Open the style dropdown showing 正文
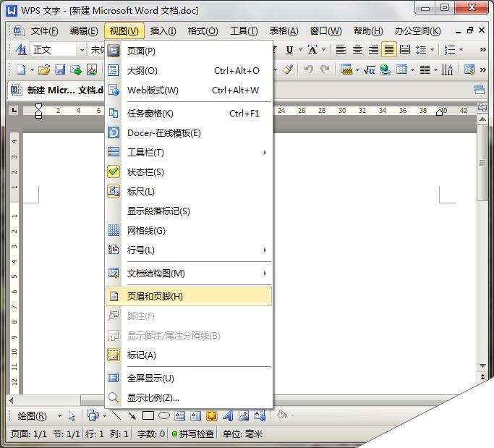The width and height of the screenshot is (494, 448). 81,50
